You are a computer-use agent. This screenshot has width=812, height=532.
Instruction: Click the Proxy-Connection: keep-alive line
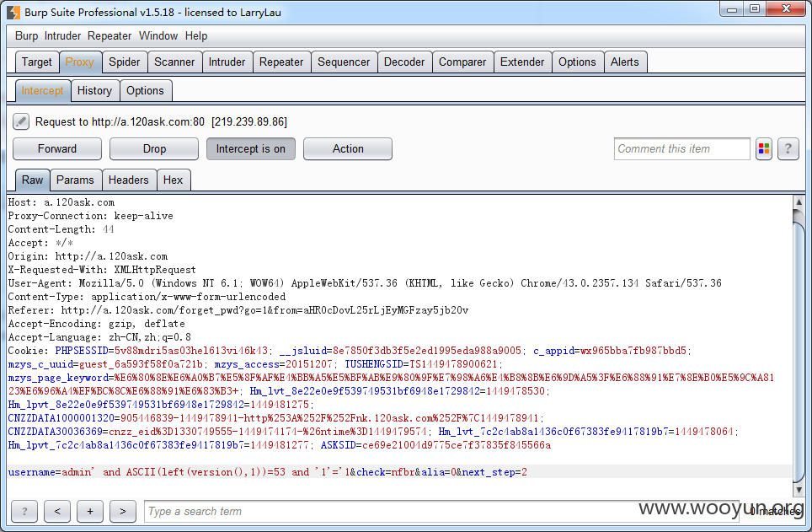(91, 216)
